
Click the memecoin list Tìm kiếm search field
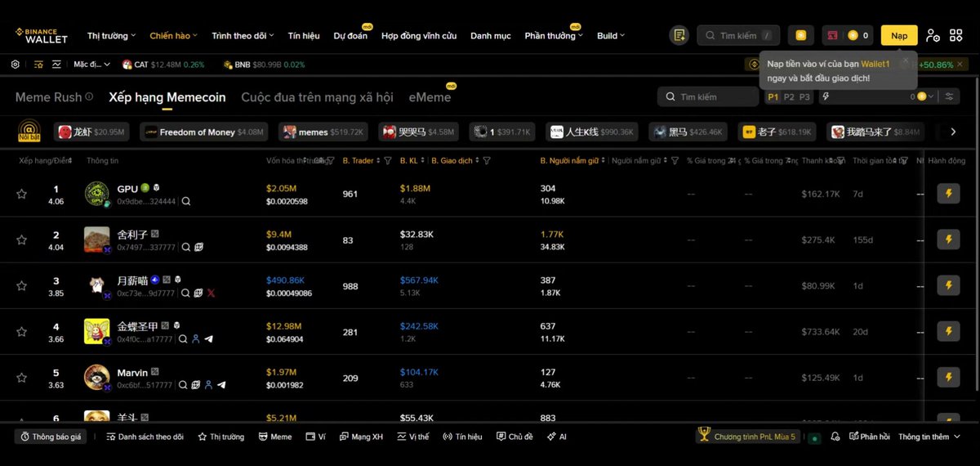tap(708, 96)
